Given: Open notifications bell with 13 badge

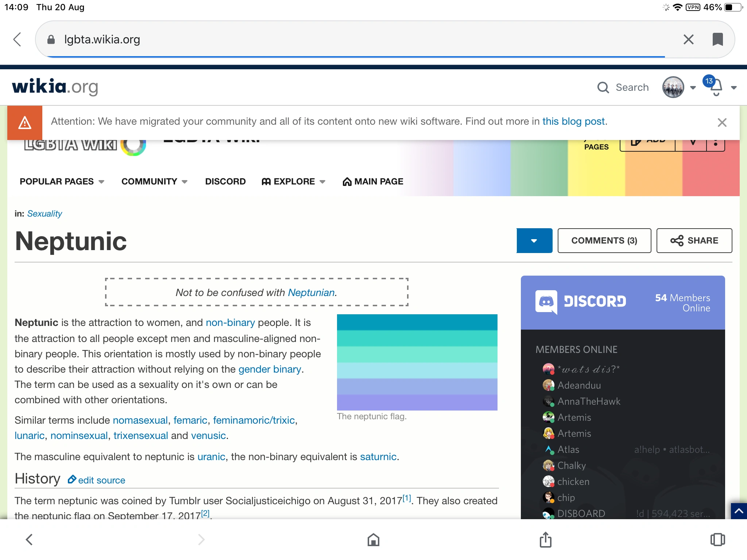Looking at the screenshot, I should pyautogui.click(x=716, y=87).
